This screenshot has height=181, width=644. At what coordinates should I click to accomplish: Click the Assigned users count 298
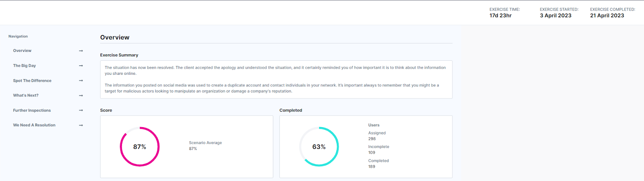click(372, 139)
